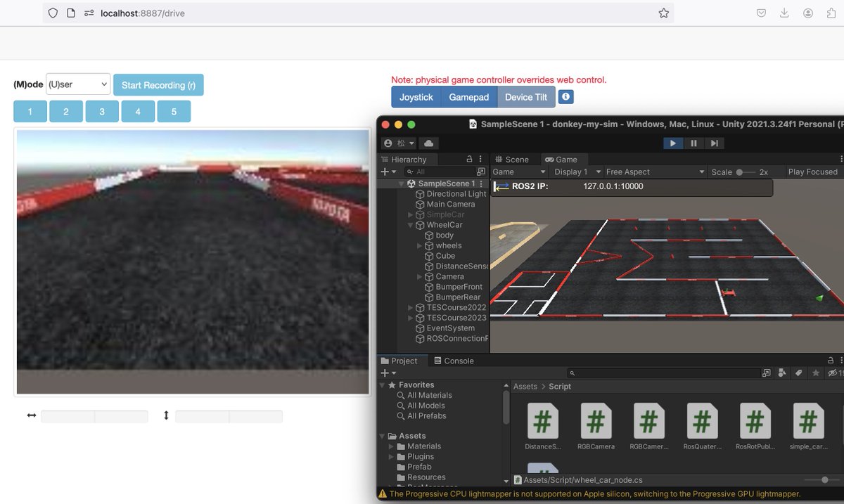Open the SampleScene 1 options kebab
Image resolution: width=844 pixels, height=504 pixels.
pyautogui.click(x=482, y=183)
